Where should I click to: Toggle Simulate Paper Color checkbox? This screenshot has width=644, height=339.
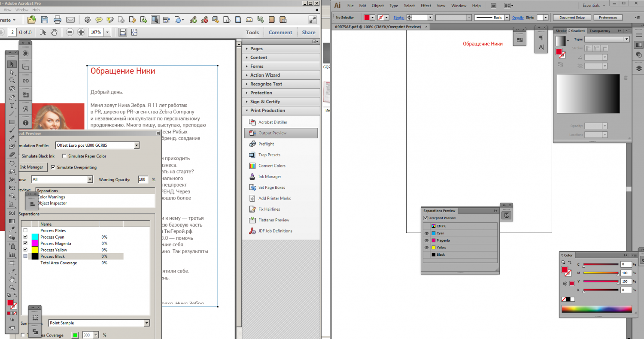[64, 156]
